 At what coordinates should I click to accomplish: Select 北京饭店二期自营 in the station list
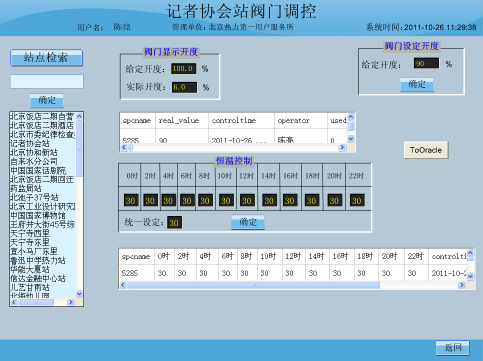43,116
